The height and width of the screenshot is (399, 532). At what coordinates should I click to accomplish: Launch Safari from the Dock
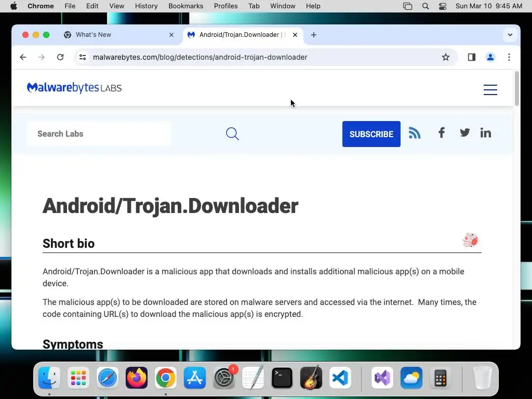click(x=108, y=378)
